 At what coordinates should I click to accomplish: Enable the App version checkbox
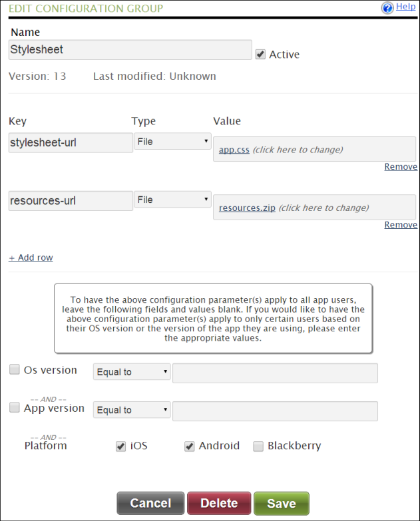point(14,407)
